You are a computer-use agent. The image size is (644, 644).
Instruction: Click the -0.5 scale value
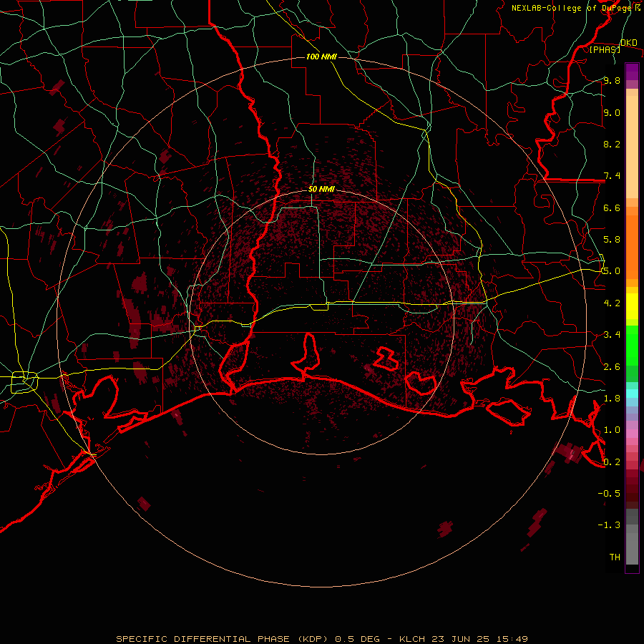(609, 493)
